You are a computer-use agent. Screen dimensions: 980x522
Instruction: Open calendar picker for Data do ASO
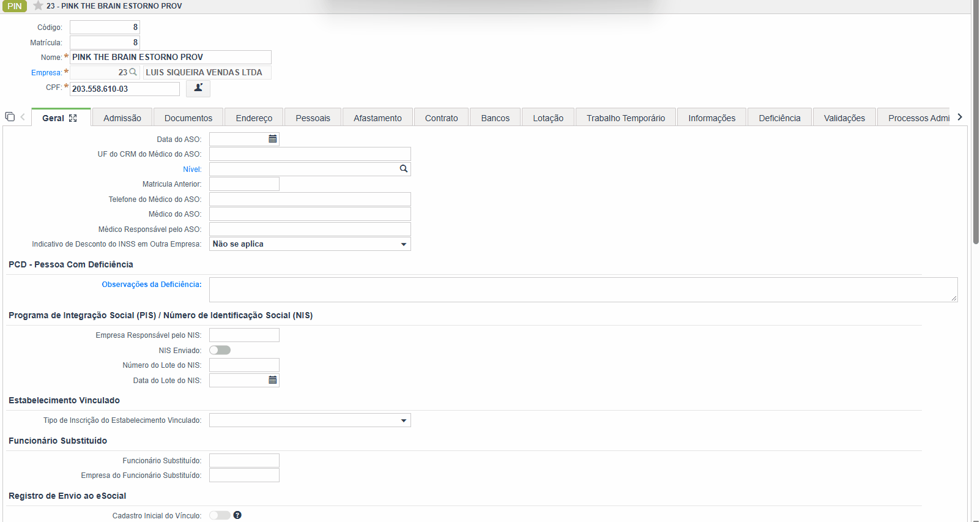[273, 139]
